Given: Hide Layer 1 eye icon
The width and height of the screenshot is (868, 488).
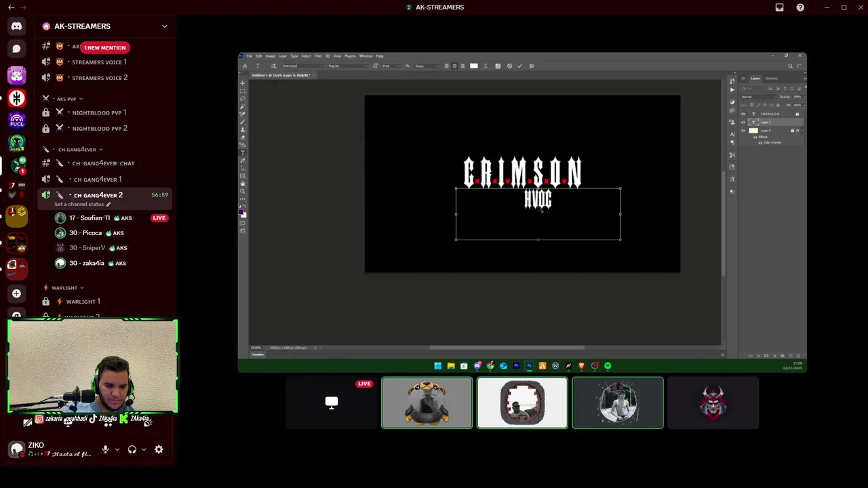Looking at the screenshot, I should point(743,122).
